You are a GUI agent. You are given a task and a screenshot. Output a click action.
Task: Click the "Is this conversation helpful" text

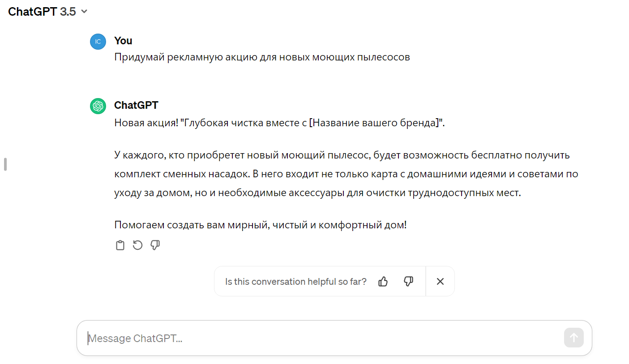[295, 281]
